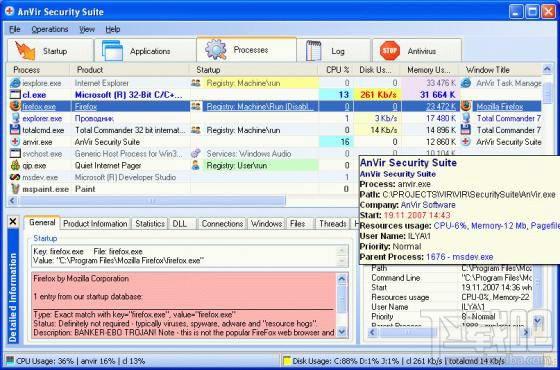Sort by the Window Title column header
Viewport: 560px width, 370px height.
pos(501,70)
